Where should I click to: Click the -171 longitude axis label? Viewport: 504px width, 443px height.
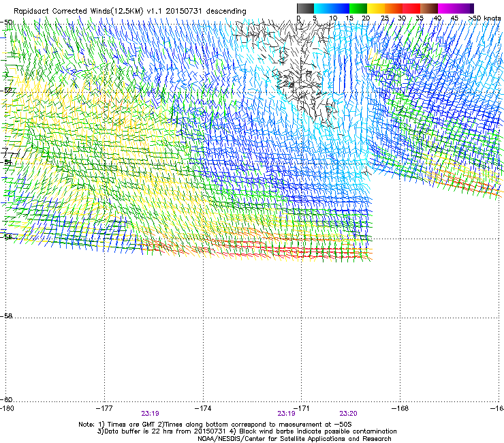coord(302,408)
